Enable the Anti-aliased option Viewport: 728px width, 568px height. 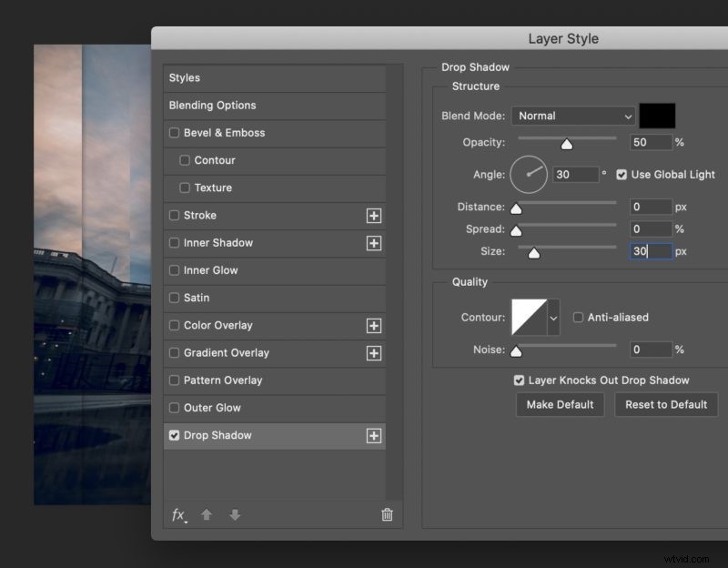(x=579, y=317)
